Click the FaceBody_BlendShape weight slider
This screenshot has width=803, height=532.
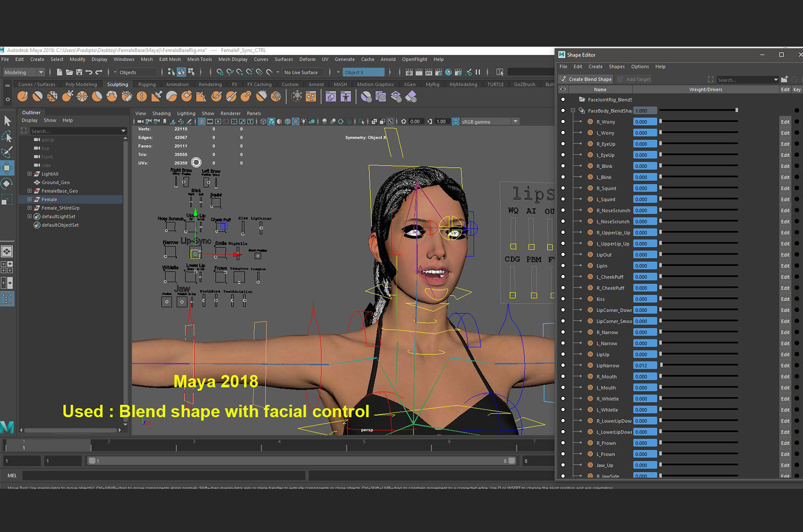[x=698, y=110]
